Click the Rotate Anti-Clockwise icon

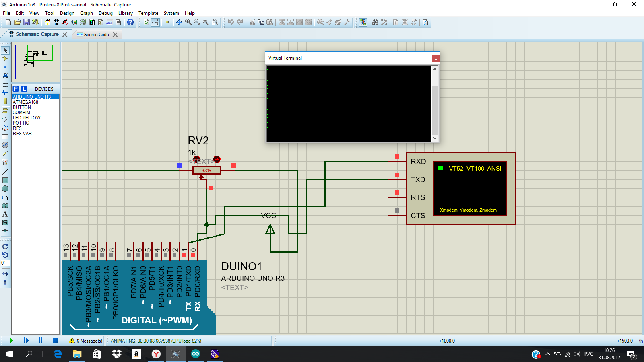pyautogui.click(x=5, y=255)
